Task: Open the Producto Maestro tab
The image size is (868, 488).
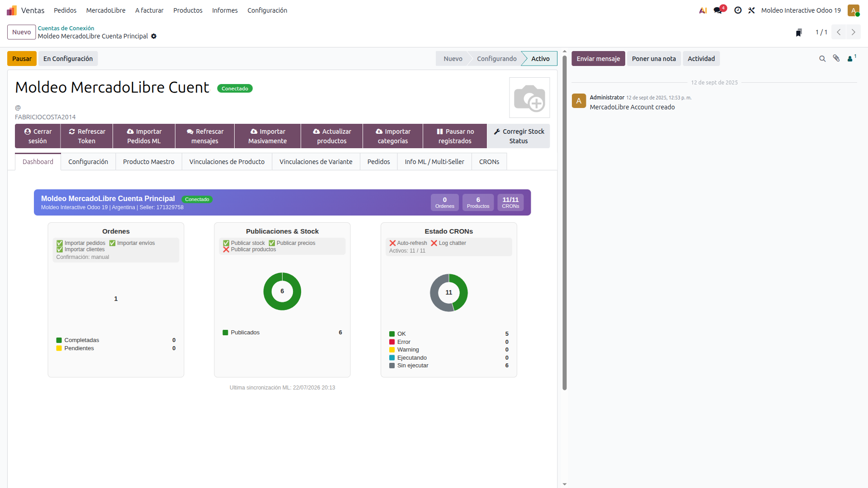Action: [149, 162]
